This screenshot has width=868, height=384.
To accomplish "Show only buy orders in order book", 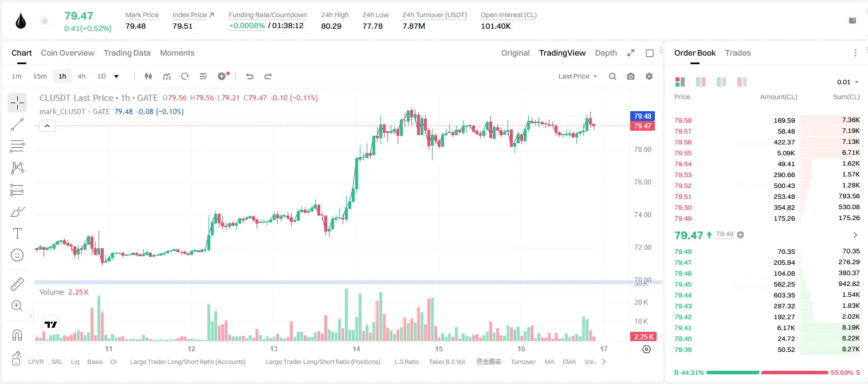I will (x=721, y=82).
